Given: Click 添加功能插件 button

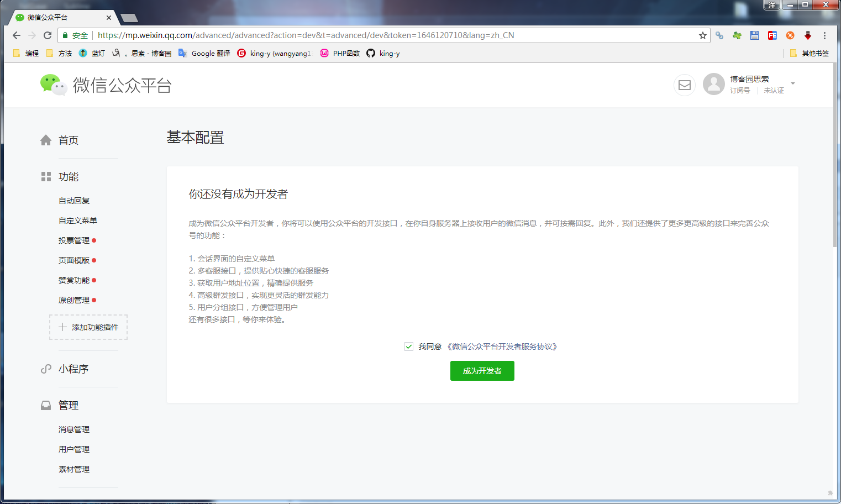Looking at the screenshot, I should click(88, 327).
